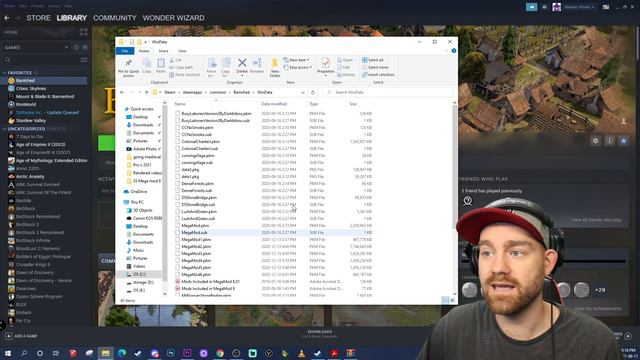
Task: Open OS (C:) drive in navigation pane
Action: [139, 274]
